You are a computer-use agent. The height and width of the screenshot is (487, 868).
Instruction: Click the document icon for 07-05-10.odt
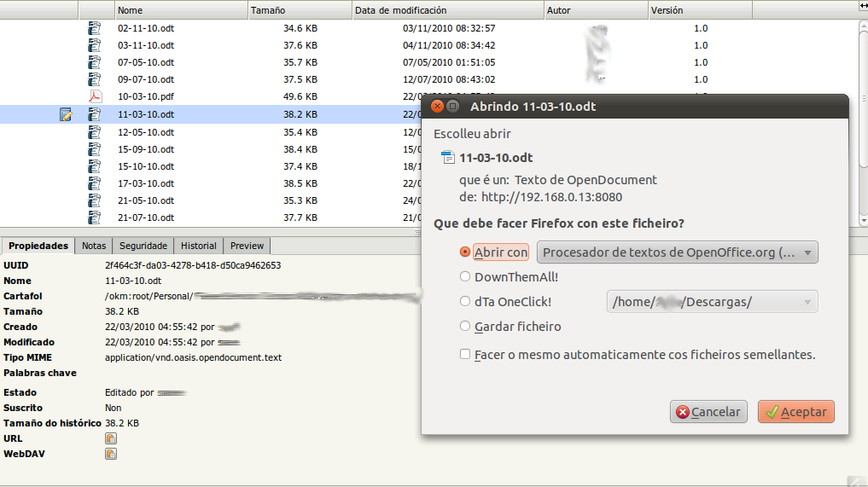click(95, 62)
